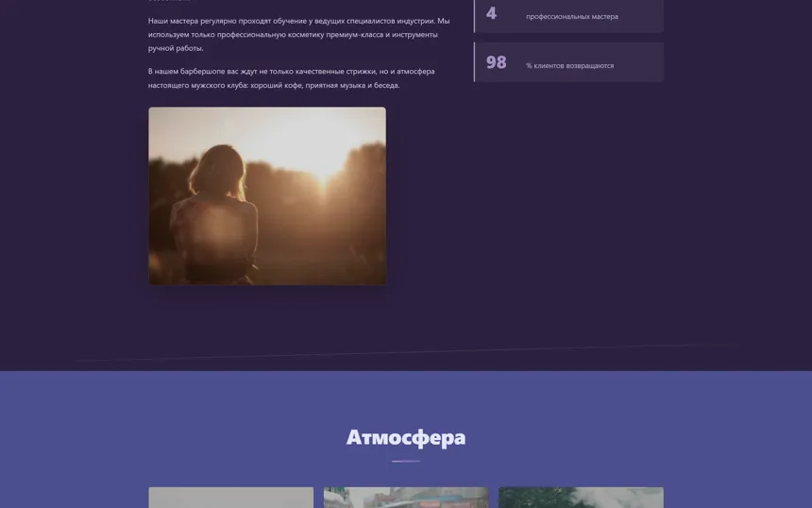Click paragraph starting 'В нашем барбершопе'
812x508 pixels.
[292, 78]
